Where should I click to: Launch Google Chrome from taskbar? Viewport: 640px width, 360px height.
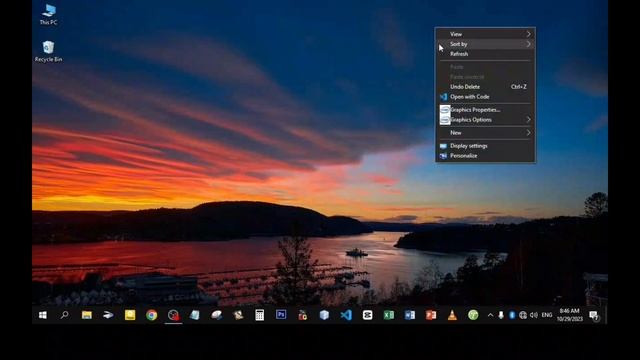[151, 315]
